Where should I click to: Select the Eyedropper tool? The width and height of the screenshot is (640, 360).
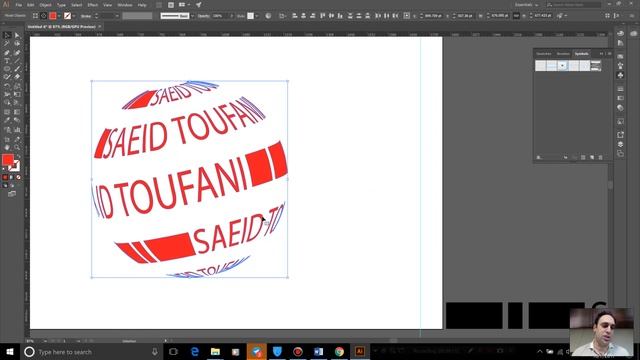[x=7, y=120]
